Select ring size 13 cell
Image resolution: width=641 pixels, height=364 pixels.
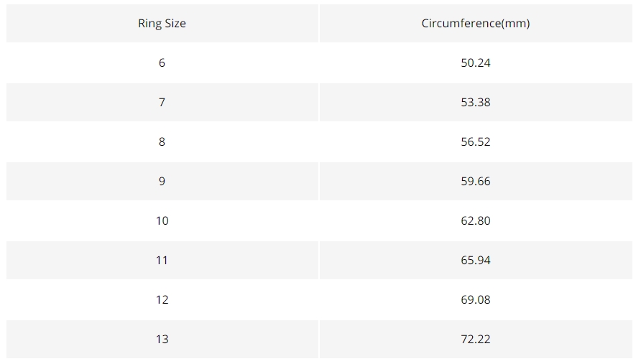coord(162,339)
